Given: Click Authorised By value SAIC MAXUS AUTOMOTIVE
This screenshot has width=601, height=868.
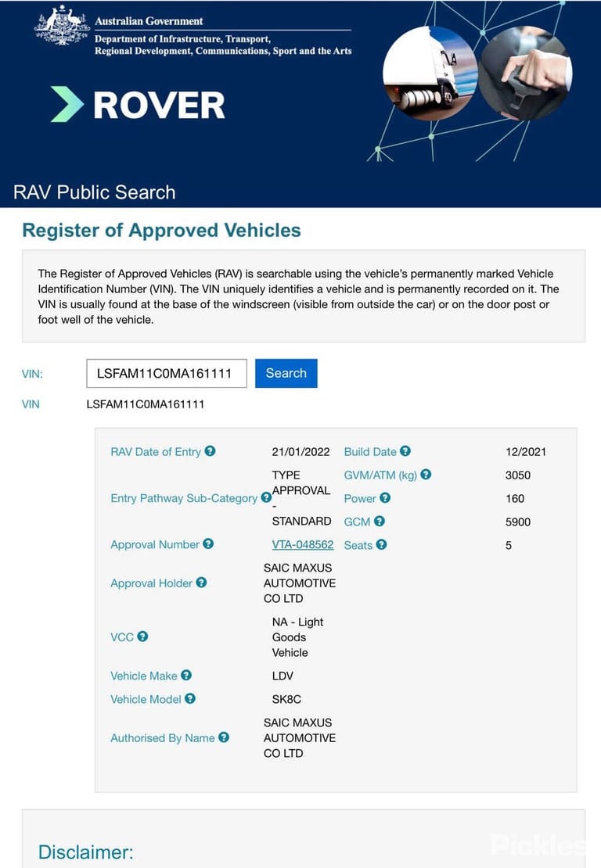Looking at the screenshot, I should point(300,738).
